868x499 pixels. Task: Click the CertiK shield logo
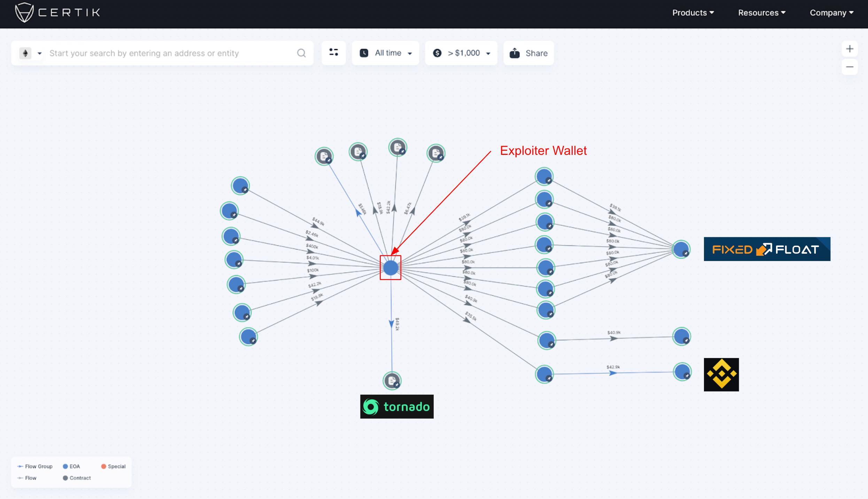pos(24,13)
